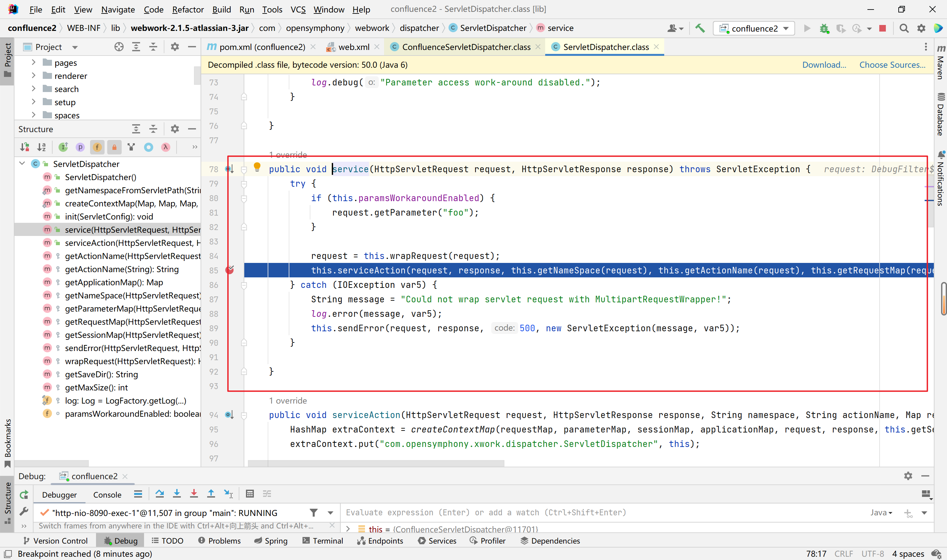Click the Step Over debugger icon
The width and height of the screenshot is (947, 560).
160,494
